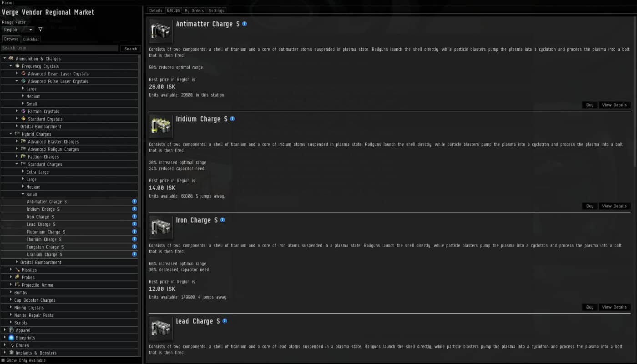
Task: Open the Region range filter dropdown
Action: [x=17, y=30]
